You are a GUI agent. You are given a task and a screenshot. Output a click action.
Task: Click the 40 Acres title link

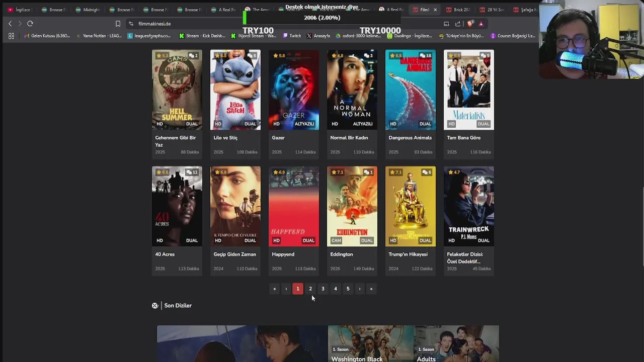[165, 254]
